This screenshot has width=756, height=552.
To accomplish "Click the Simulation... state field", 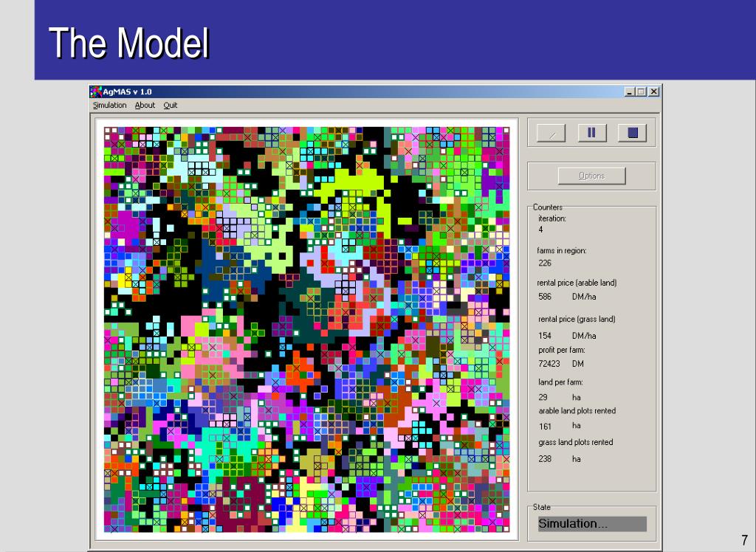I will point(592,523).
